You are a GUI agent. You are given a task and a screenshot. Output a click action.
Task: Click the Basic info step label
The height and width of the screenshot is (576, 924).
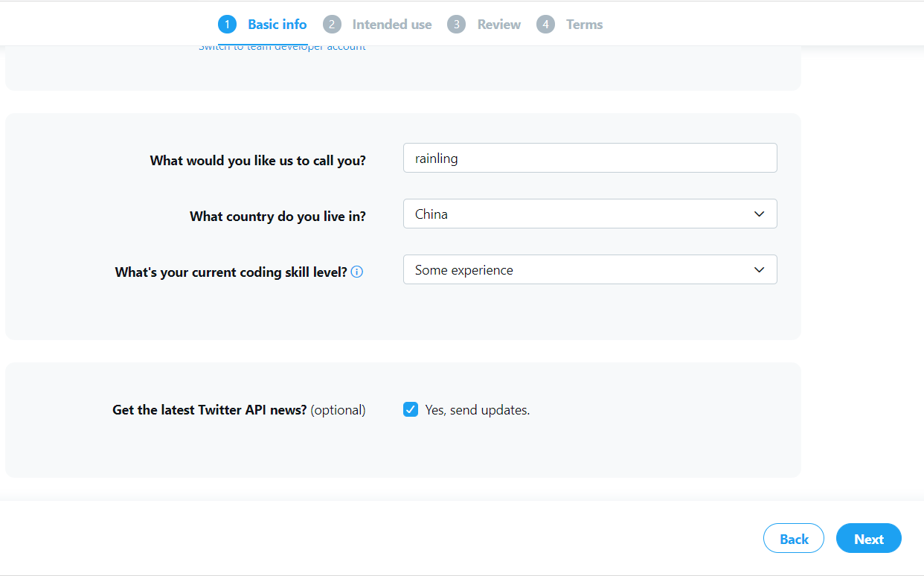pyautogui.click(x=277, y=24)
